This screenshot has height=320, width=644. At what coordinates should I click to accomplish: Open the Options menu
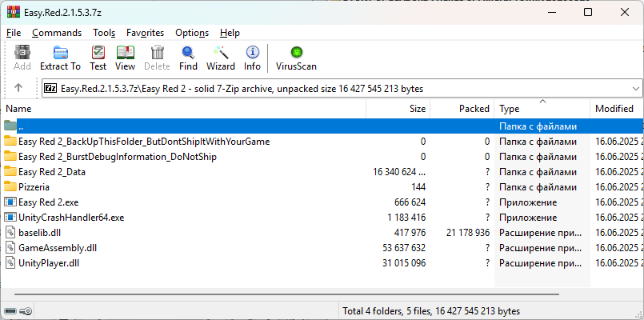(x=192, y=33)
